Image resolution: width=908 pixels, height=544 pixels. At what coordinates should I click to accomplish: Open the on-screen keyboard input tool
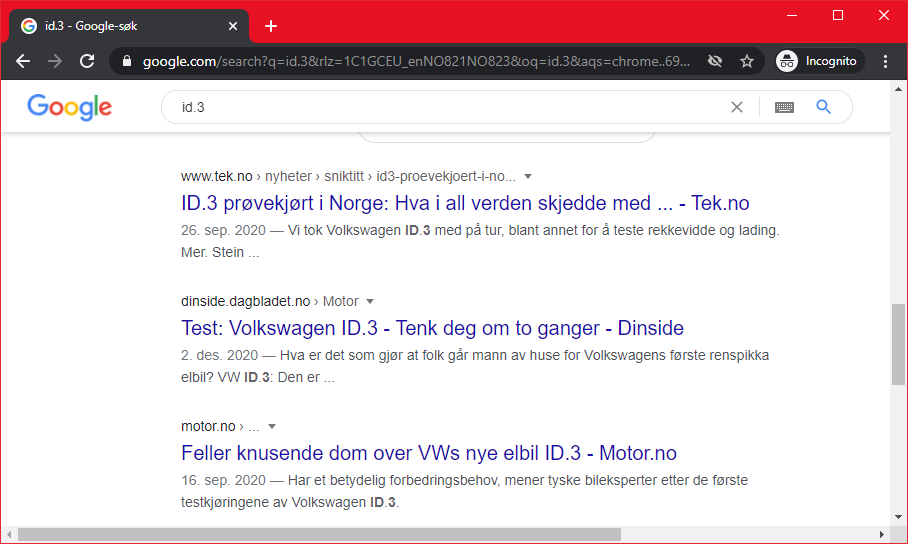pos(784,107)
